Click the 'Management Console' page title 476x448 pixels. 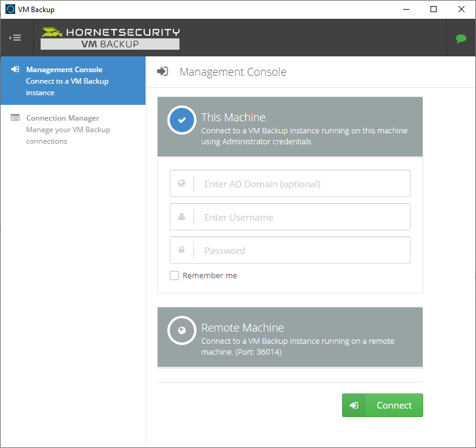pos(233,72)
